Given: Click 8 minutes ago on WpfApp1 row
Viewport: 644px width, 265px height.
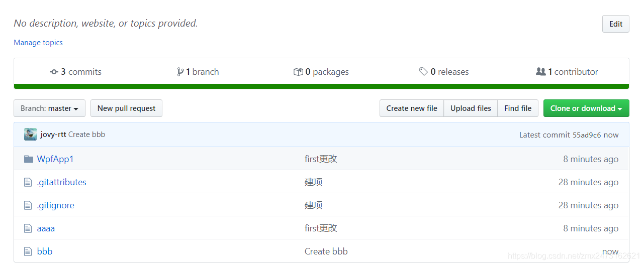Looking at the screenshot, I should point(591,159).
